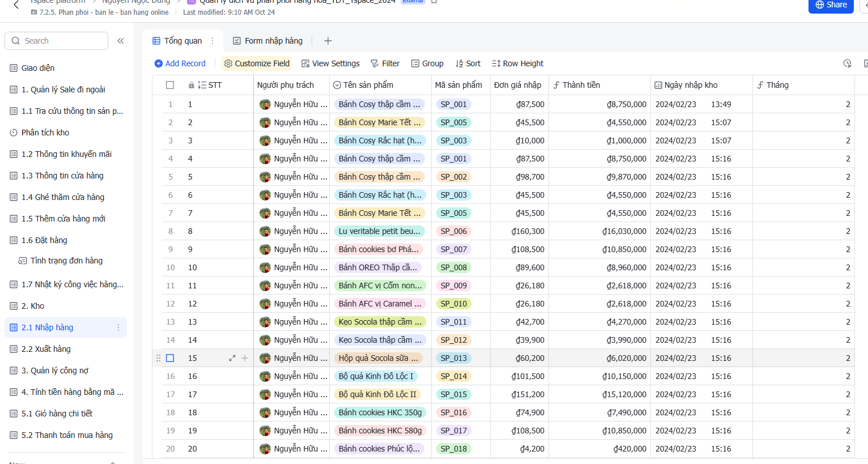Click the SP_006 product code tag
The width and height of the screenshot is (868, 464).
point(454,231)
